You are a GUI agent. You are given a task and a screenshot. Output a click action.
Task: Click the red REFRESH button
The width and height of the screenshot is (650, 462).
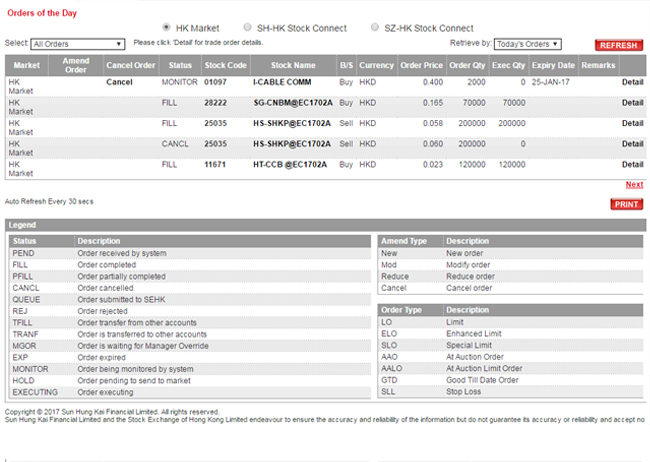(x=618, y=45)
